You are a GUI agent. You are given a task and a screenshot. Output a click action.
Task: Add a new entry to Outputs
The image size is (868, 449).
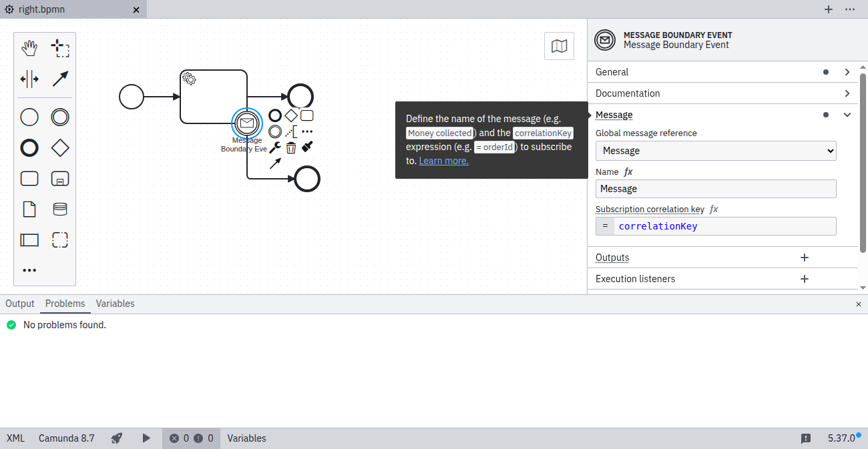click(x=804, y=258)
